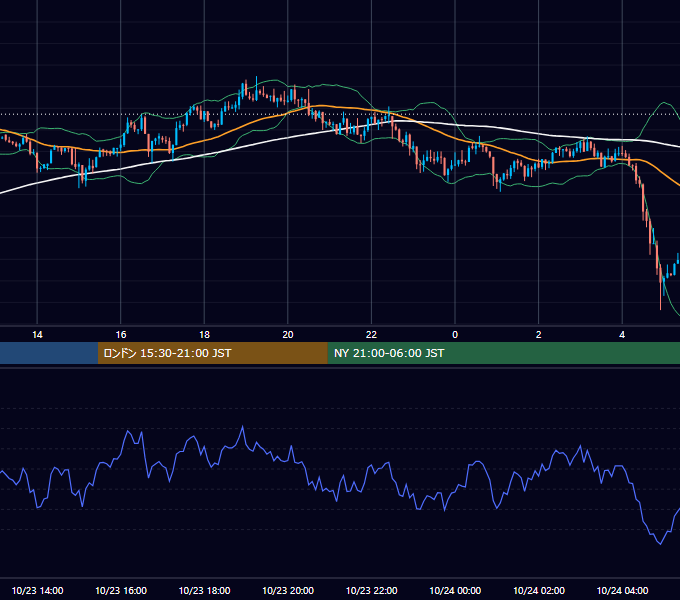Click the 20 hour axis label
This screenshot has height=600, width=680.
pyautogui.click(x=288, y=335)
